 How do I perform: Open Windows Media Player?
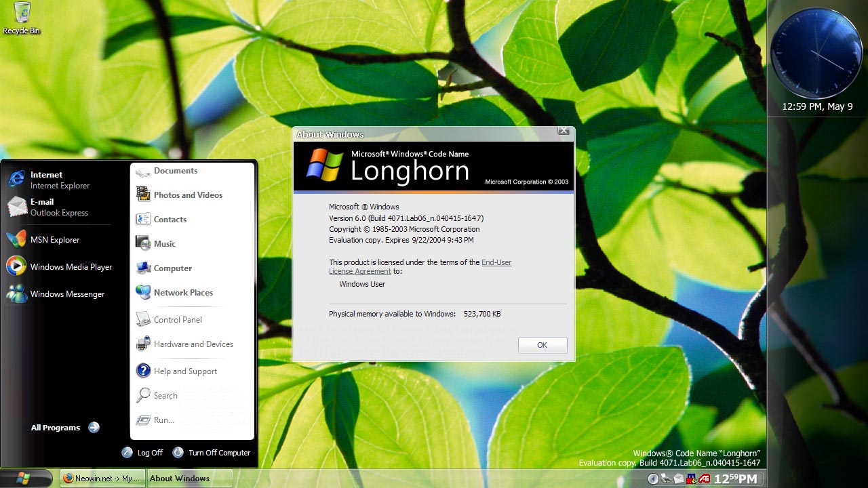point(71,266)
